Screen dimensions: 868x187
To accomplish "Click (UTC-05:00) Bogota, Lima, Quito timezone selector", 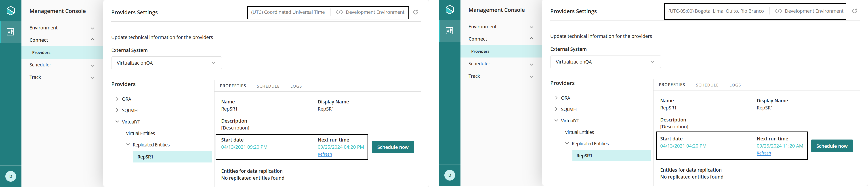I will (x=716, y=11).
